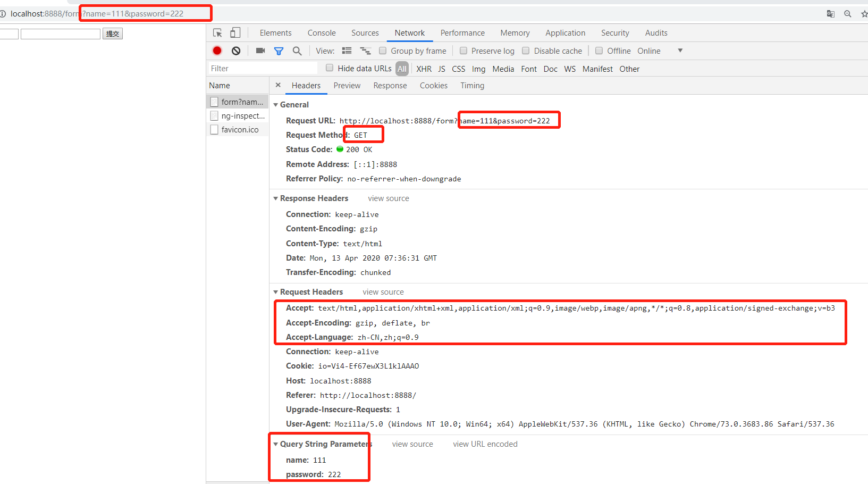868x484 pixels.
Task: Show overview waterfall view icon
Action: point(365,51)
